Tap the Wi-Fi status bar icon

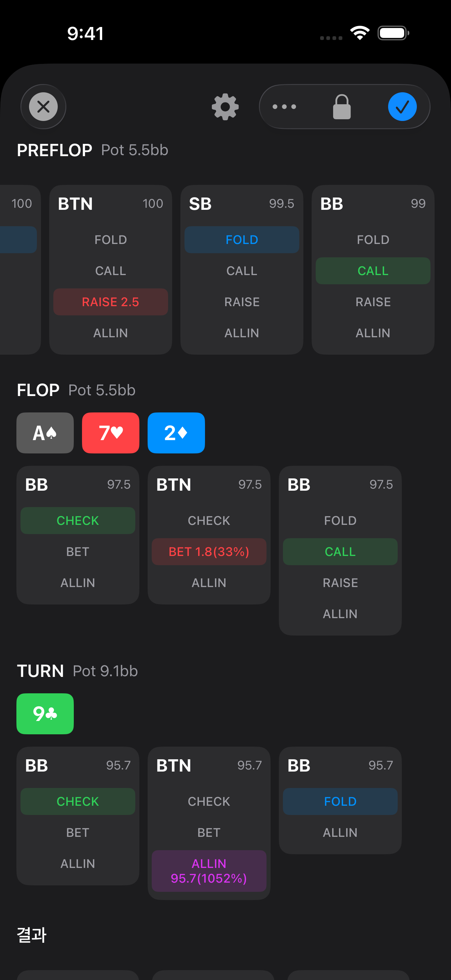coord(360,33)
